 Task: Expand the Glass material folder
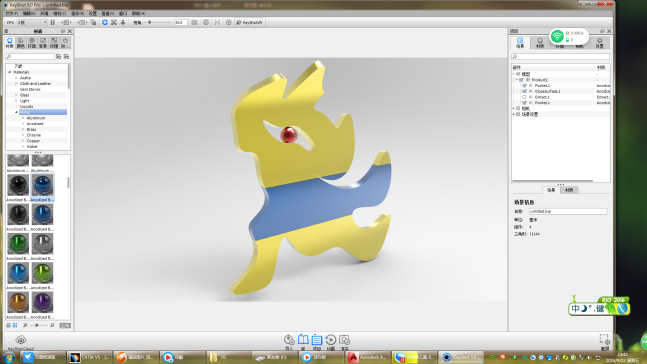(16, 95)
